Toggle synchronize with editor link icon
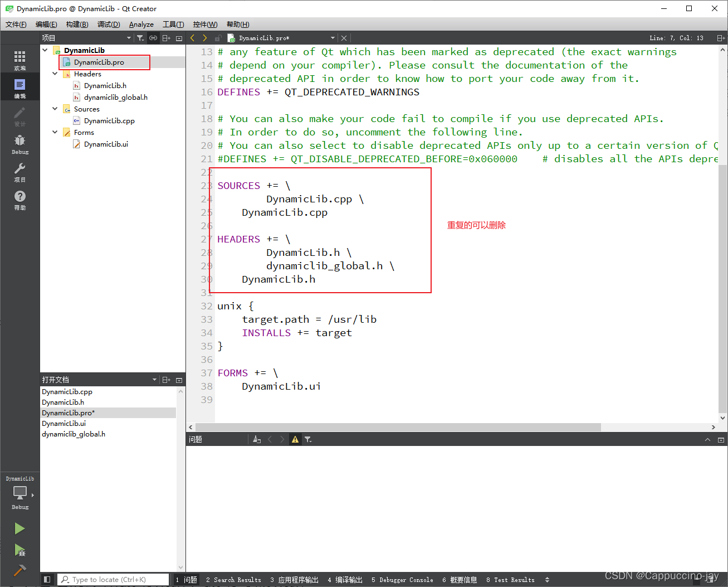 (x=153, y=38)
